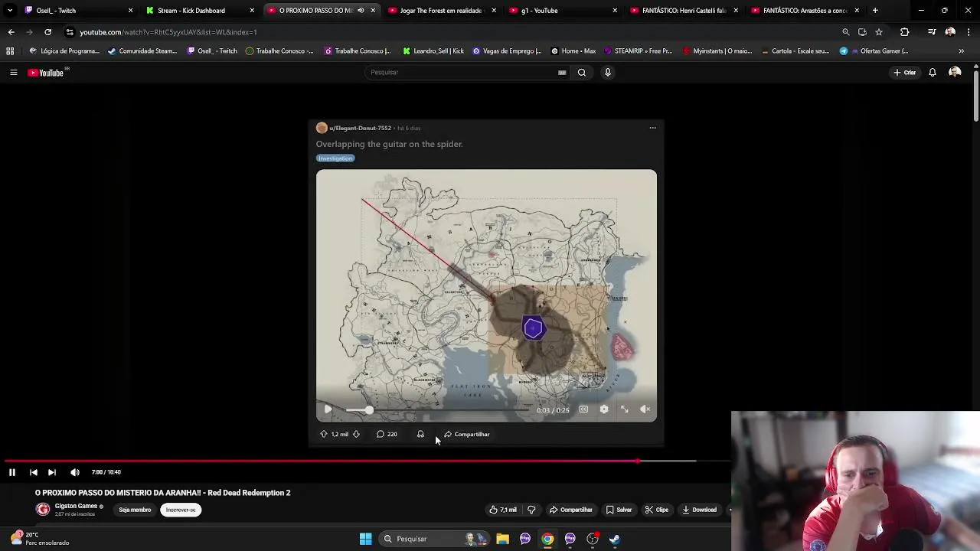Seek on the red YouTube progress bar

point(366,461)
